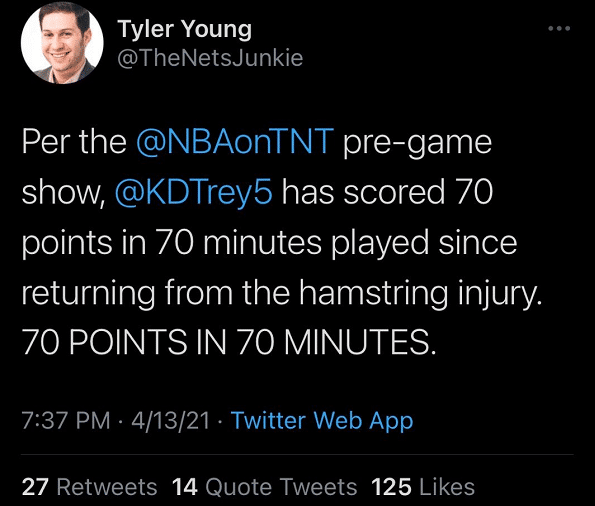Show the 125 Likes list
Image resolution: width=595 pixels, height=506 pixels.
coord(423,487)
